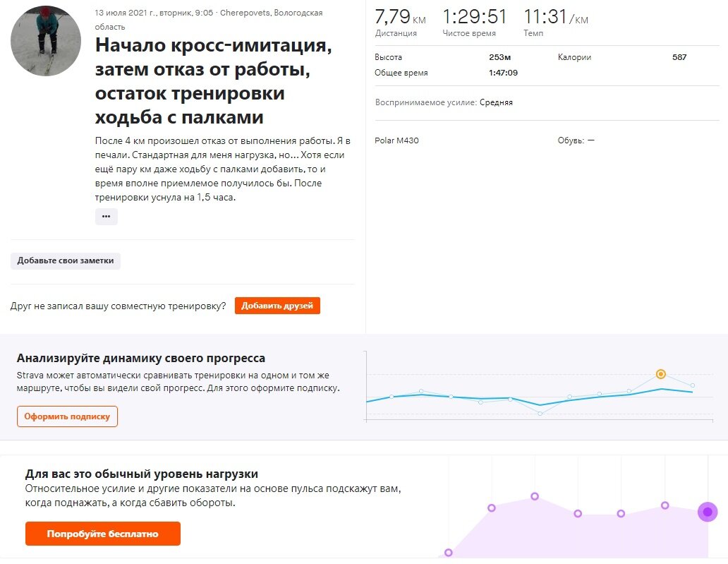Open the "Добавьте свои заметки" notes field
The height and width of the screenshot is (564, 728).
[65, 260]
